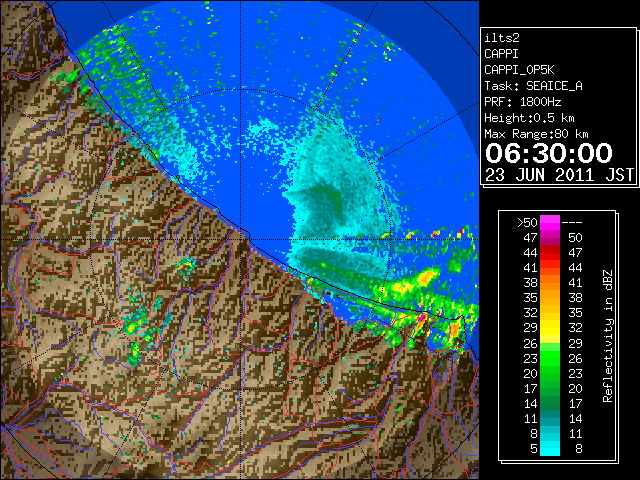Select the dark red 44–47 dBZ swatch
This screenshot has height=480, width=640.
(549, 253)
